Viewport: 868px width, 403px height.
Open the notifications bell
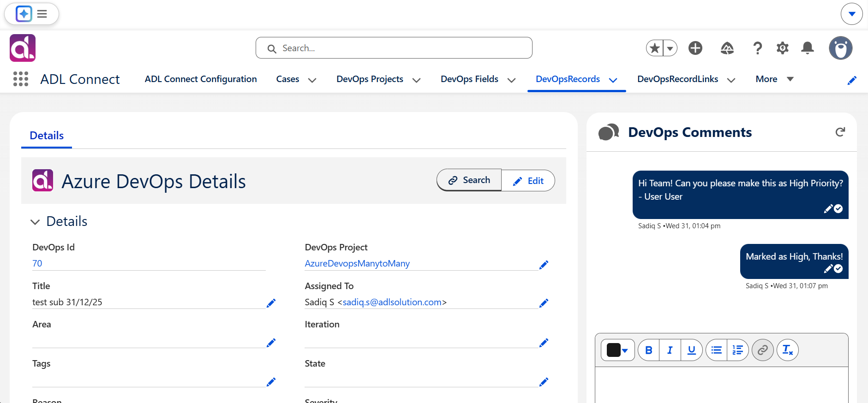(x=807, y=48)
